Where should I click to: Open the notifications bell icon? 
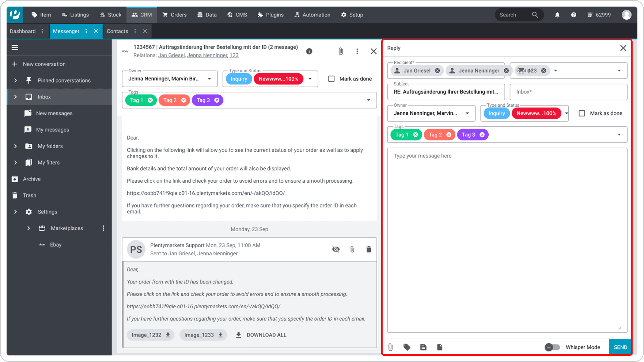point(557,15)
